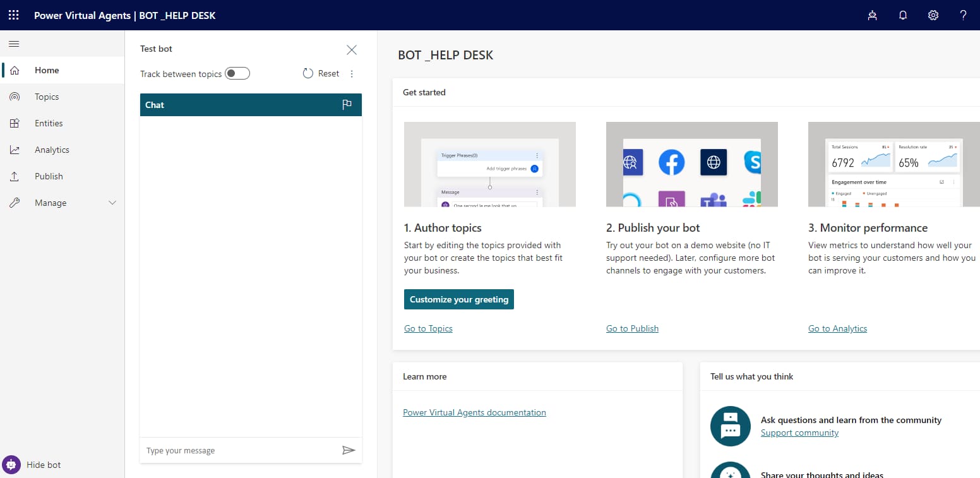
Task: Click the Publish your bot thumbnail image
Action: coord(692,164)
